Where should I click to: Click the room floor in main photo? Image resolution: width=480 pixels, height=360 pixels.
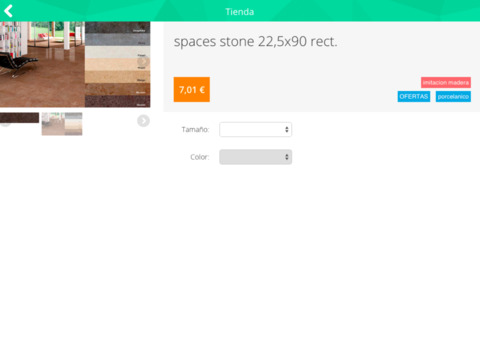tap(43, 83)
